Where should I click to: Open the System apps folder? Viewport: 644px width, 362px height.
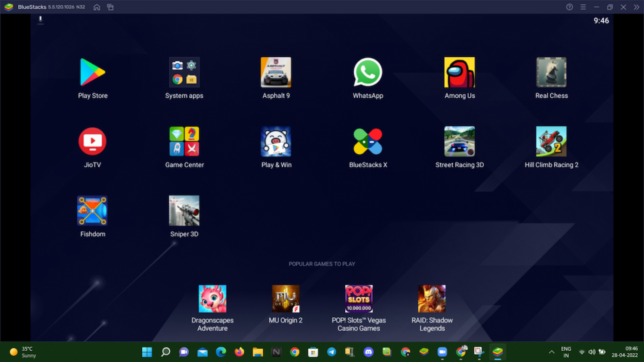pos(184,72)
